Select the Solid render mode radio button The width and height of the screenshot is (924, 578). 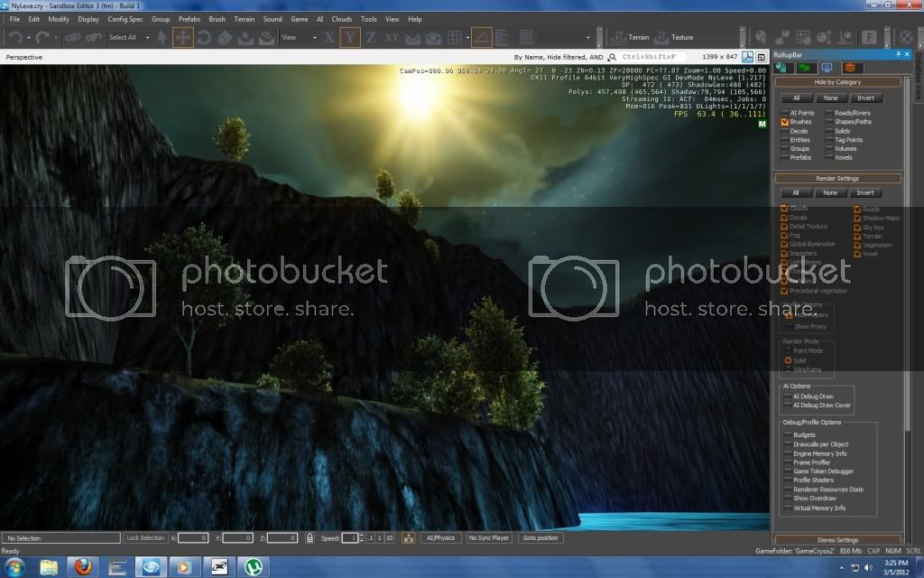pos(788,360)
